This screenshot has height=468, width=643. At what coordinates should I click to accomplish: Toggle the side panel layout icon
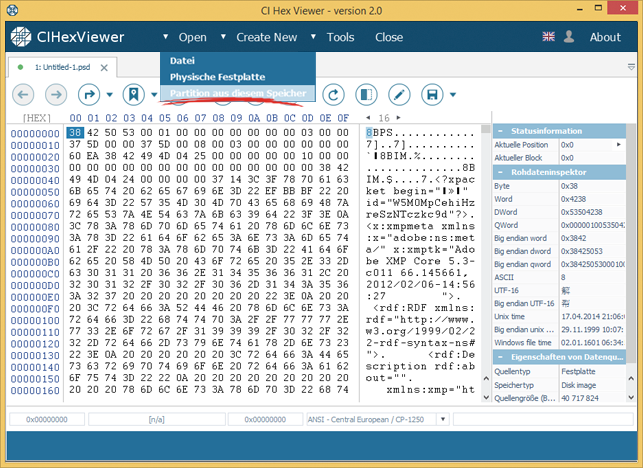pos(366,95)
